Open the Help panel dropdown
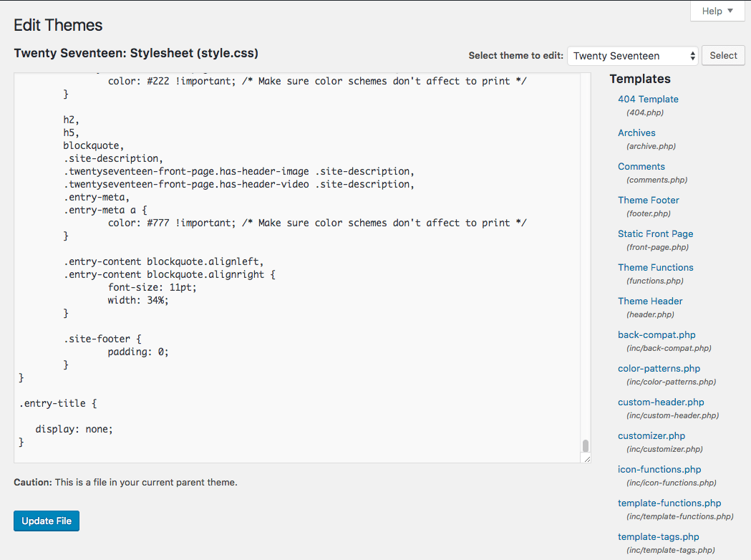 point(716,11)
